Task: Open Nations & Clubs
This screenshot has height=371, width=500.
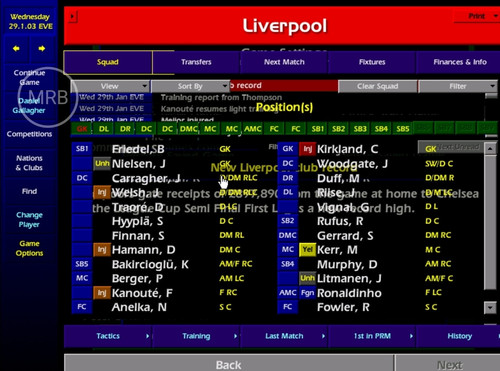Action: [29, 163]
